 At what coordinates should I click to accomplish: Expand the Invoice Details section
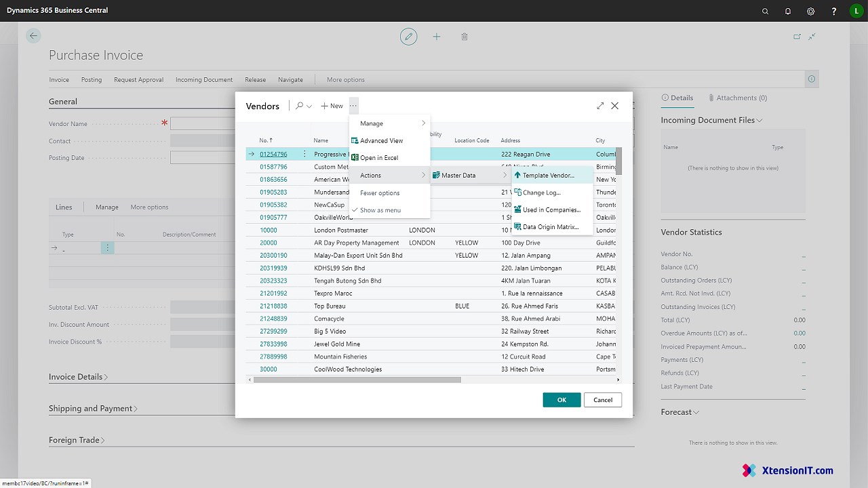[76, 376]
